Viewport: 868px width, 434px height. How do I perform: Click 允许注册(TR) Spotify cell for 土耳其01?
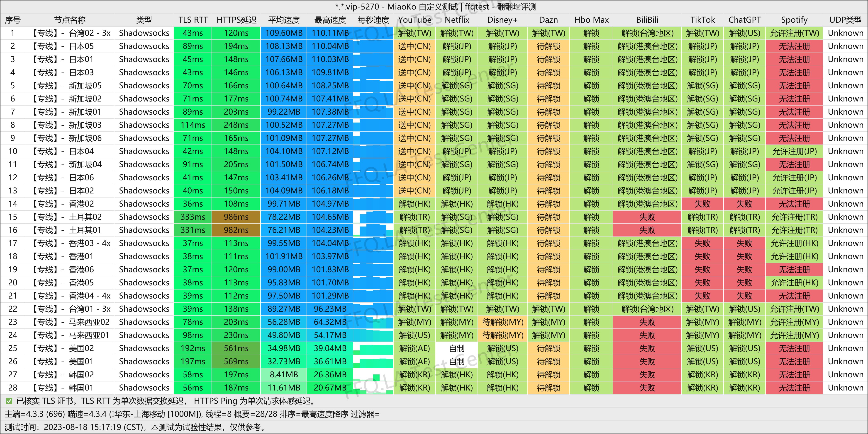tap(794, 230)
